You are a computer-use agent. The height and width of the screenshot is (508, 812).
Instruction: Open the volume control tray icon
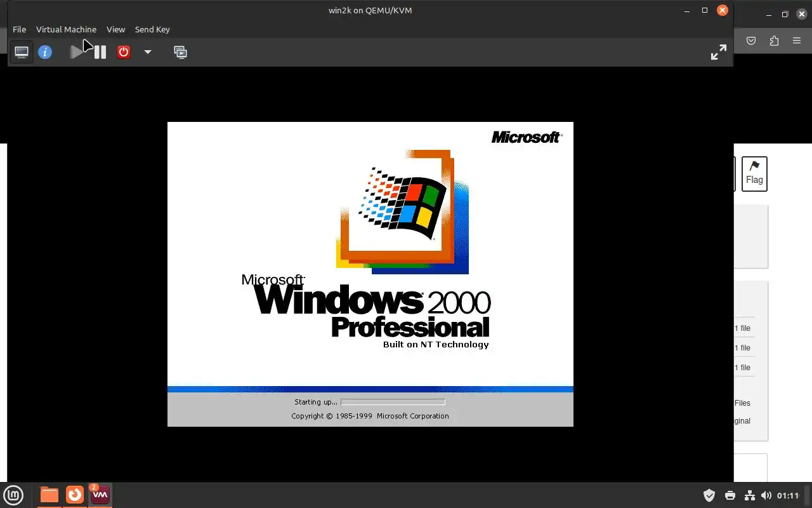click(x=766, y=495)
